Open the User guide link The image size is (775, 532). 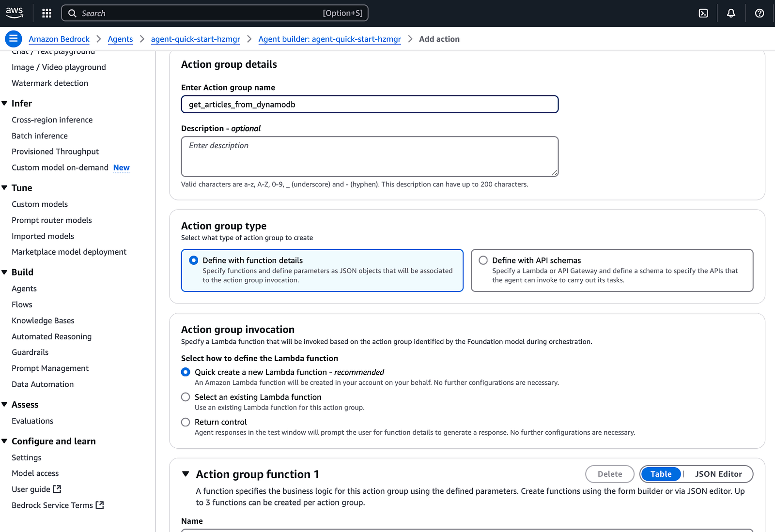(x=31, y=489)
